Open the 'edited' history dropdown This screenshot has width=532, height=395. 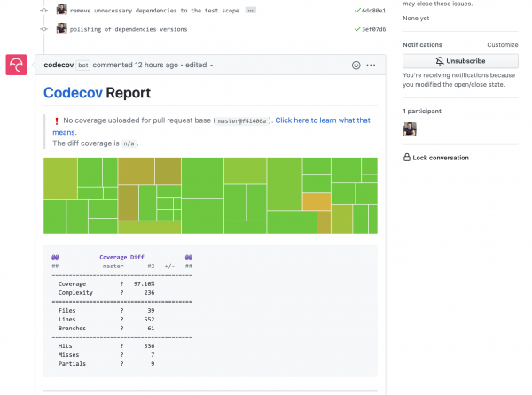(197, 65)
